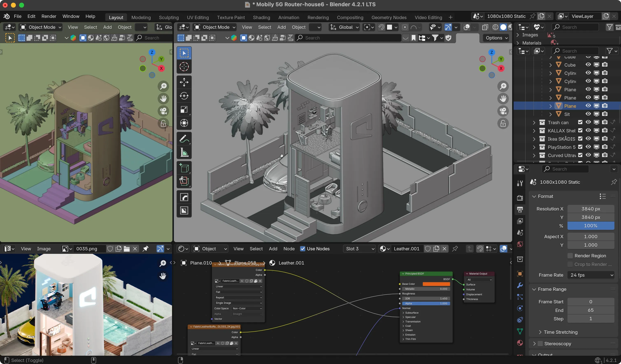Screen dimensions: 621x364
Task: Select the Measure tool
Action: [184, 152]
